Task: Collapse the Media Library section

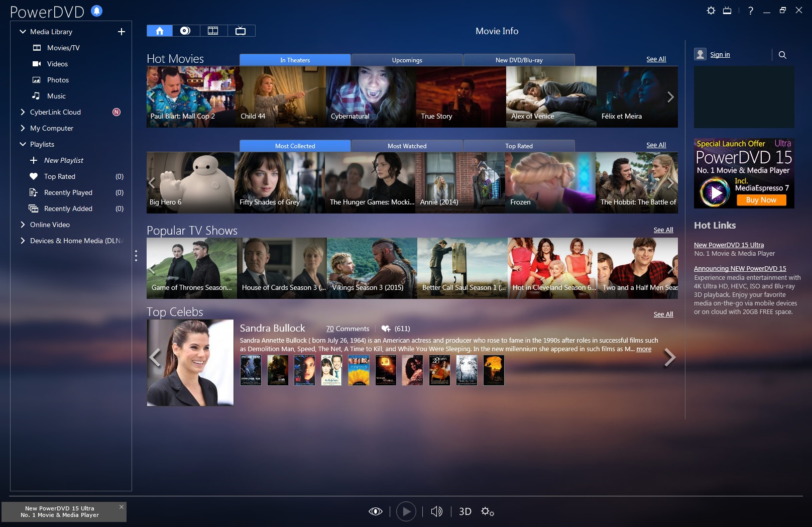Action: point(23,32)
